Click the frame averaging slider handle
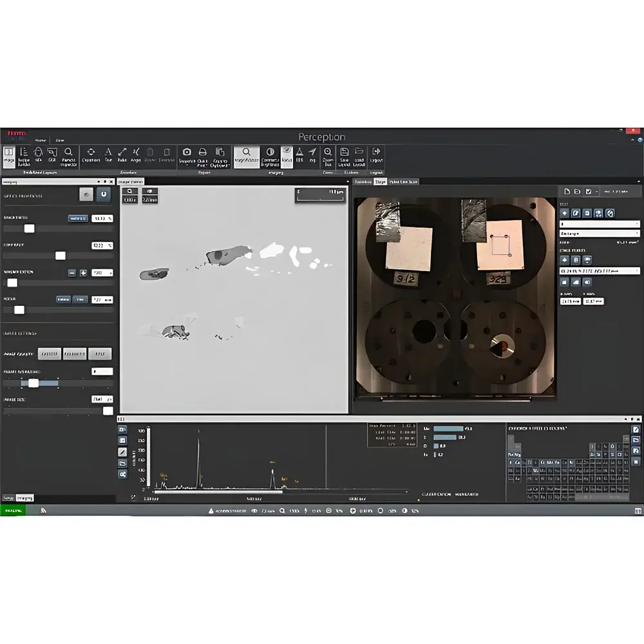This screenshot has width=644, height=644. point(33,383)
